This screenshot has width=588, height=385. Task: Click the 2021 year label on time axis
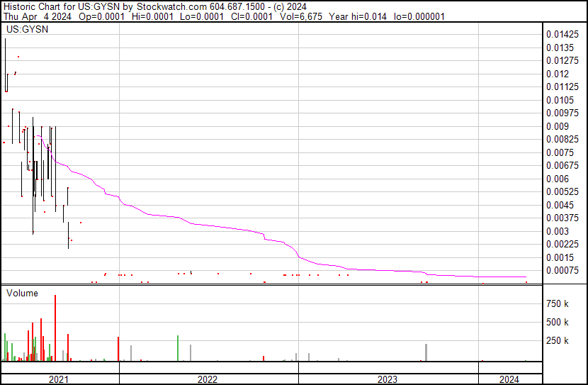(x=59, y=379)
